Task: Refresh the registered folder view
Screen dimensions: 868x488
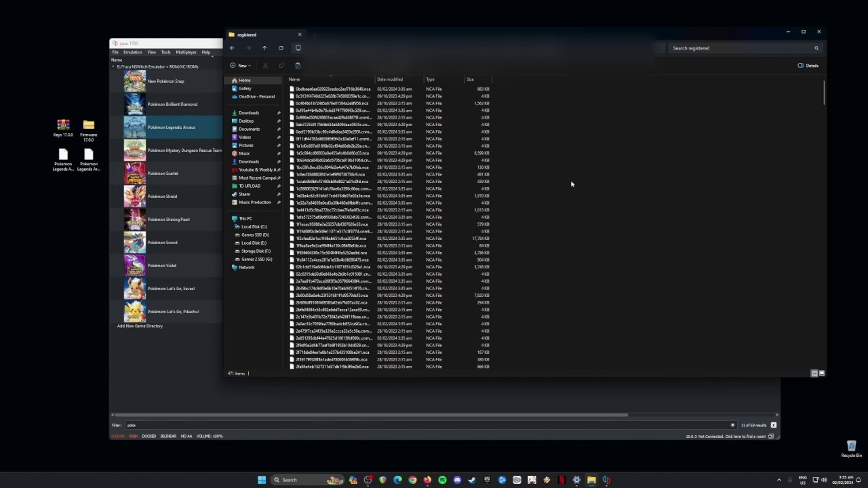Action: [x=281, y=48]
